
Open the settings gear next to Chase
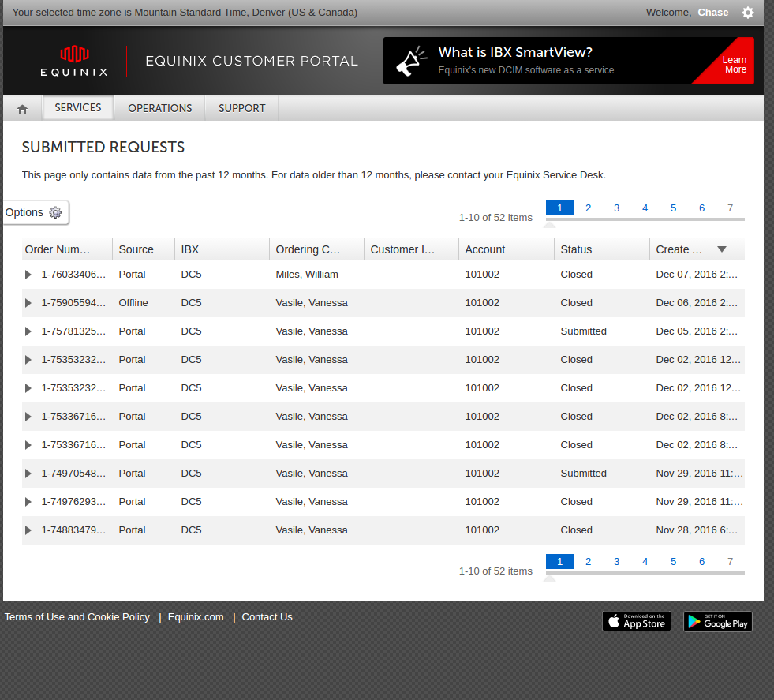click(x=748, y=13)
